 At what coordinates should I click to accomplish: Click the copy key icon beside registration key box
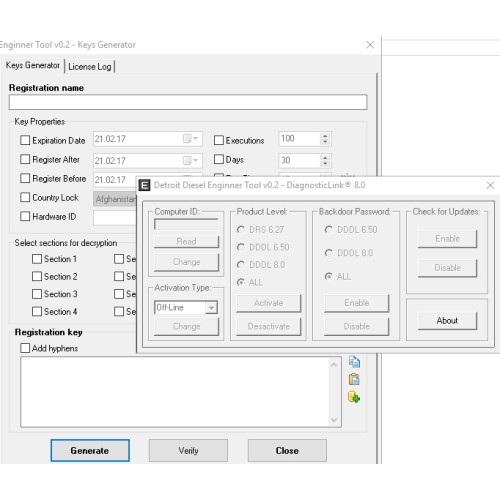[354, 362]
